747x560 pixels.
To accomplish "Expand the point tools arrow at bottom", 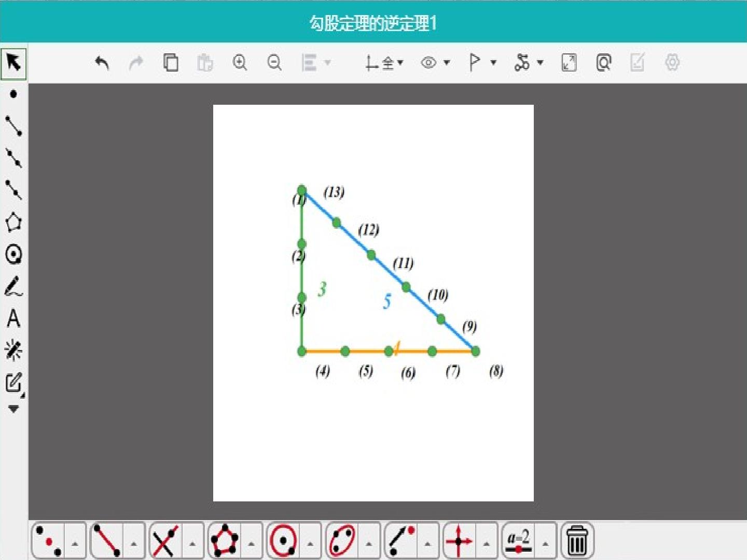I will pyautogui.click(x=75, y=544).
